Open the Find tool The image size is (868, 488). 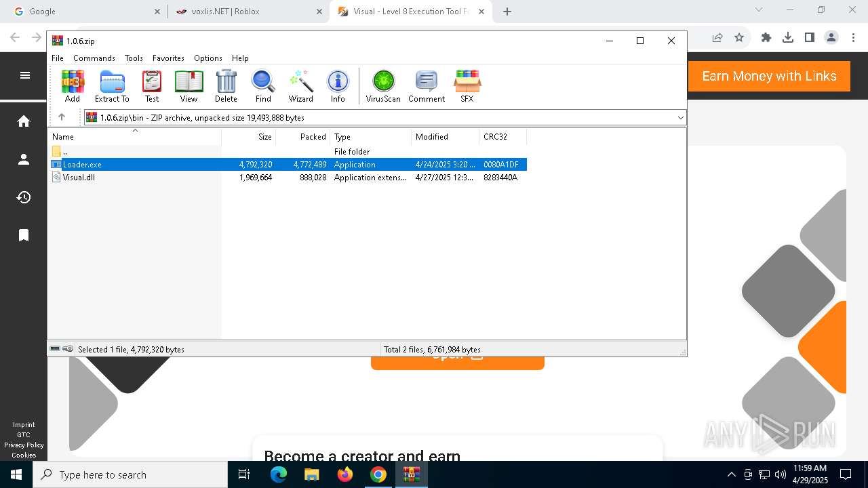[x=263, y=86]
